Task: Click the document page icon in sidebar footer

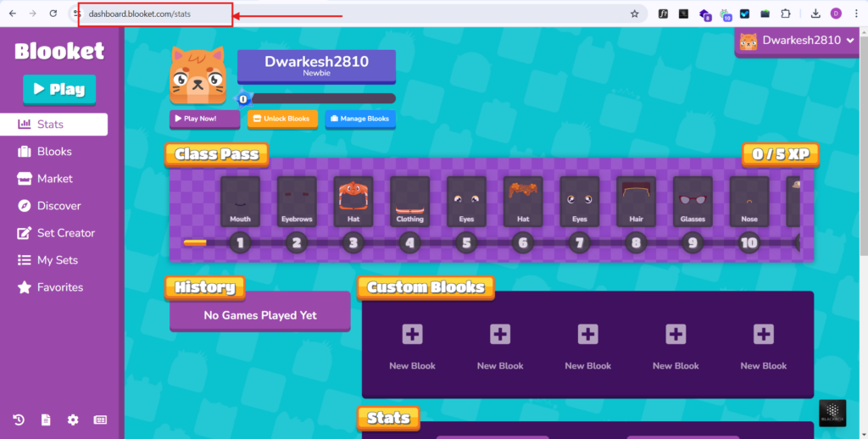Action: tap(46, 420)
